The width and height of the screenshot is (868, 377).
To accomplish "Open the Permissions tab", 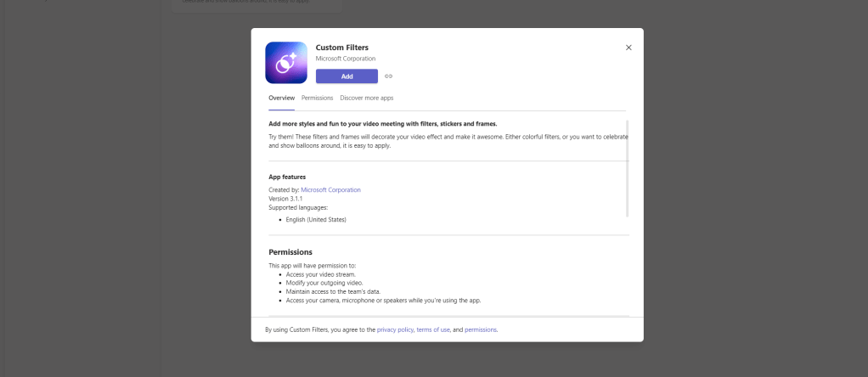I will [x=317, y=98].
